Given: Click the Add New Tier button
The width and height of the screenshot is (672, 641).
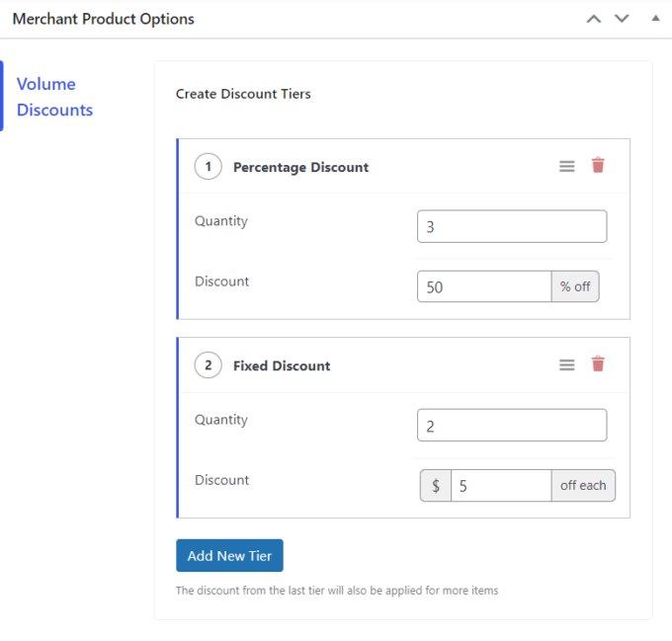Looking at the screenshot, I should pyautogui.click(x=229, y=555).
